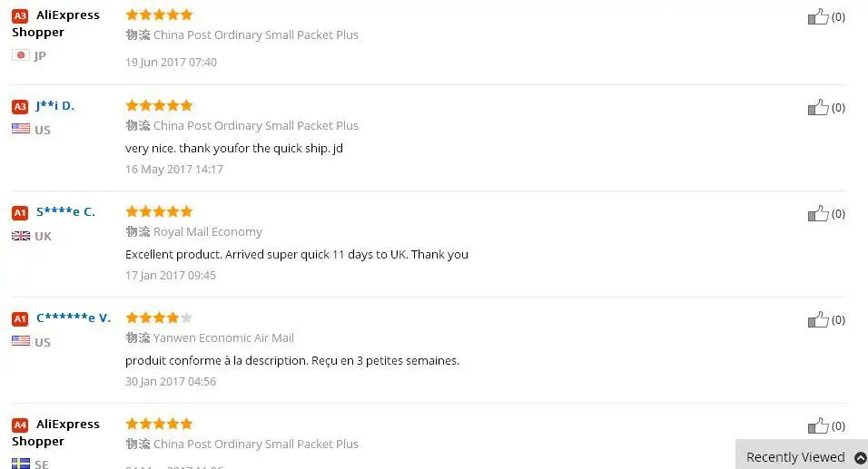The height and width of the screenshot is (469, 868).
Task: Click the Yanwen Economic Air Mail text
Action: point(223,337)
